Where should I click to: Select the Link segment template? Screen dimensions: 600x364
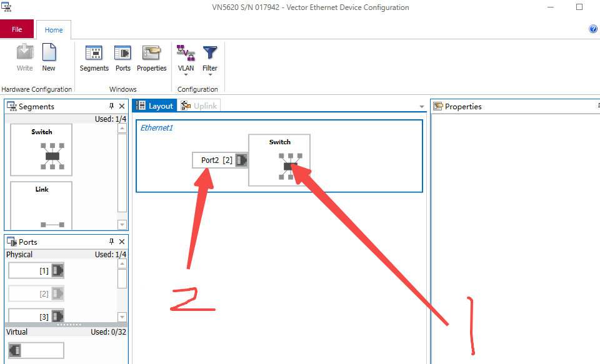(x=41, y=205)
